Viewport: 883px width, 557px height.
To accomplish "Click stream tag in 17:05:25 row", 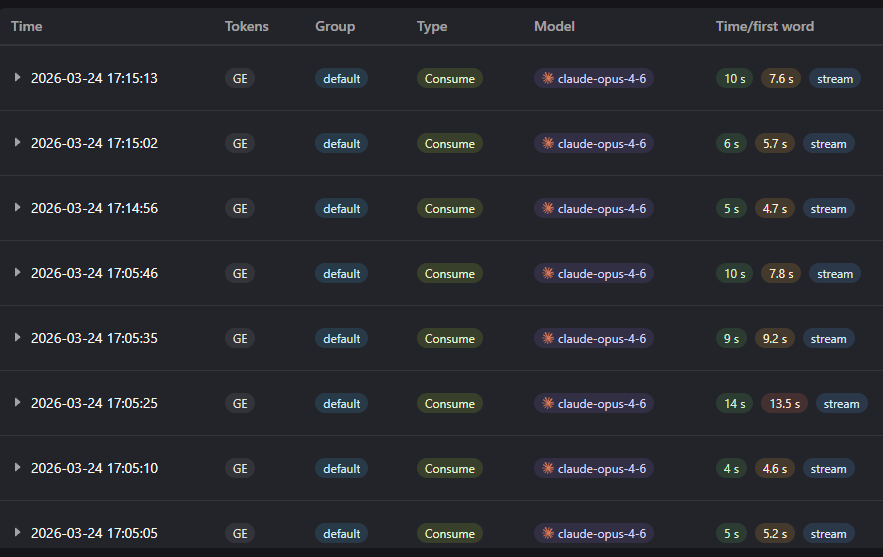I will click(841, 403).
